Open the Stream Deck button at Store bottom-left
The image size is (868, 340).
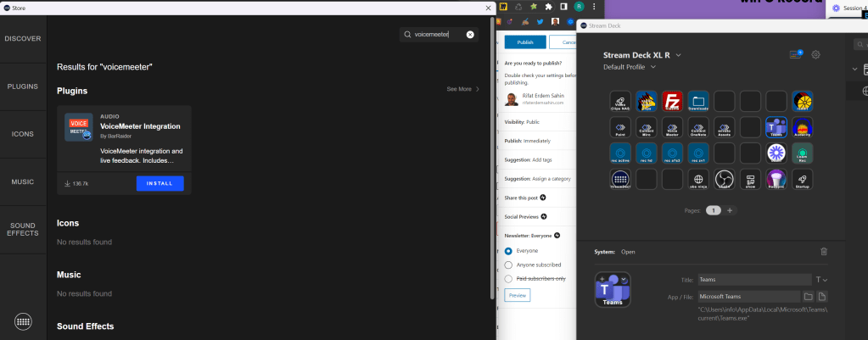[x=23, y=321]
